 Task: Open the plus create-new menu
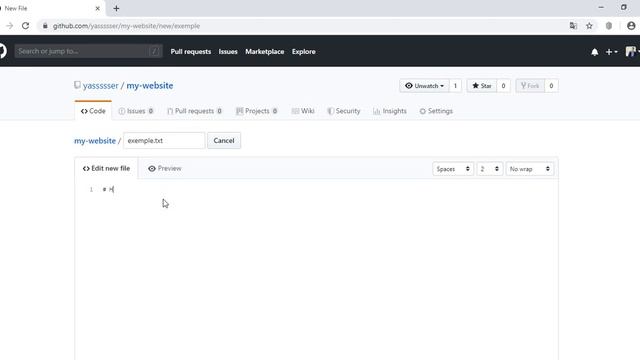(x=611, y=52)
